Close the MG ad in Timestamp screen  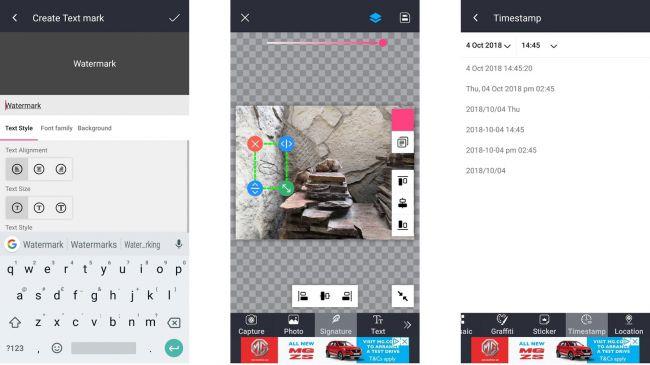[x=635, y=341]
